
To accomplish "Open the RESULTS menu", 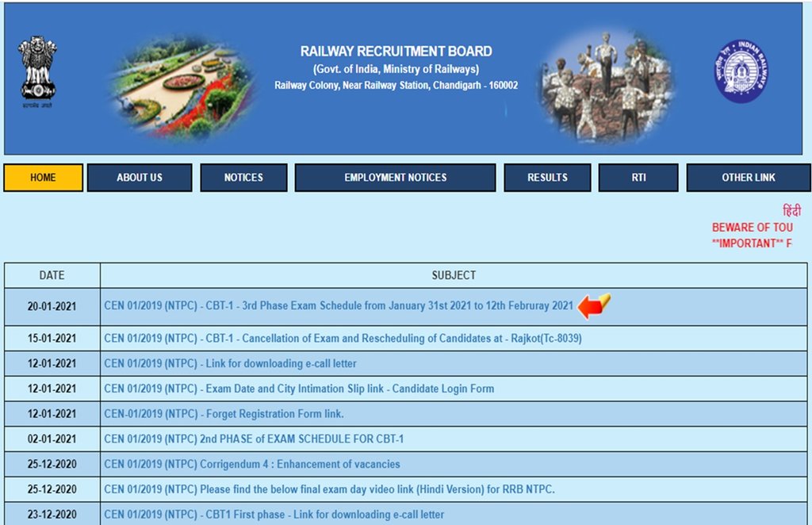I will [x=547, y=178].
